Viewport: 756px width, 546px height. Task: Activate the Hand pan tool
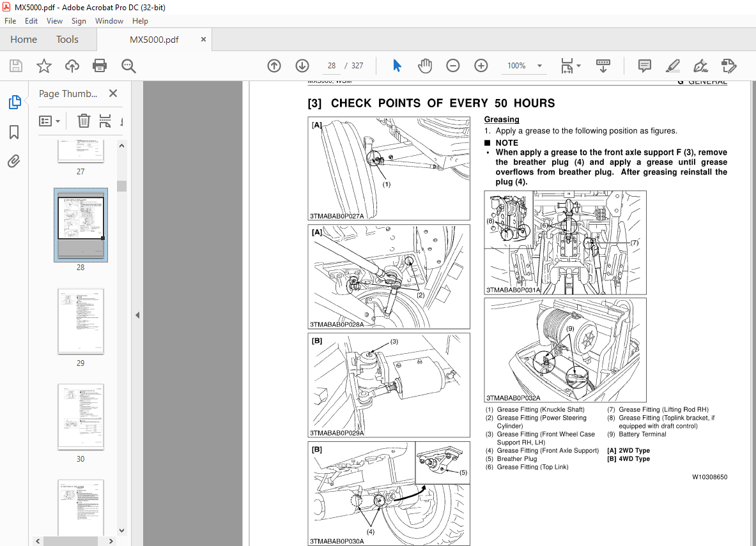point(425,66)
